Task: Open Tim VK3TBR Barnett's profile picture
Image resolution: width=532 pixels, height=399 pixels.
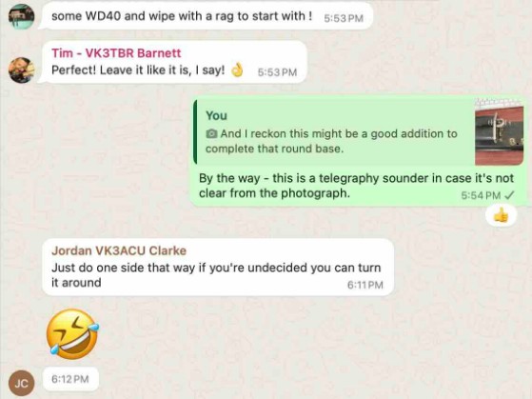Action: pos(21,70)
